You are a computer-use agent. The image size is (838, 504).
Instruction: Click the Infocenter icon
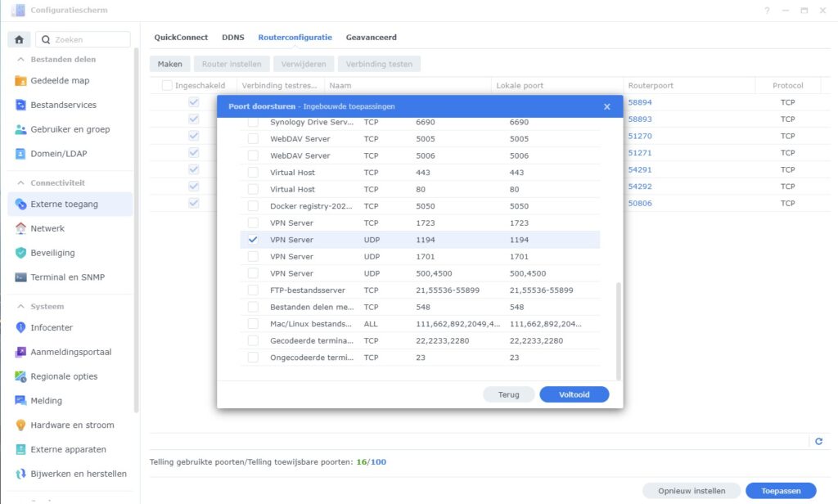pos(20,327)
